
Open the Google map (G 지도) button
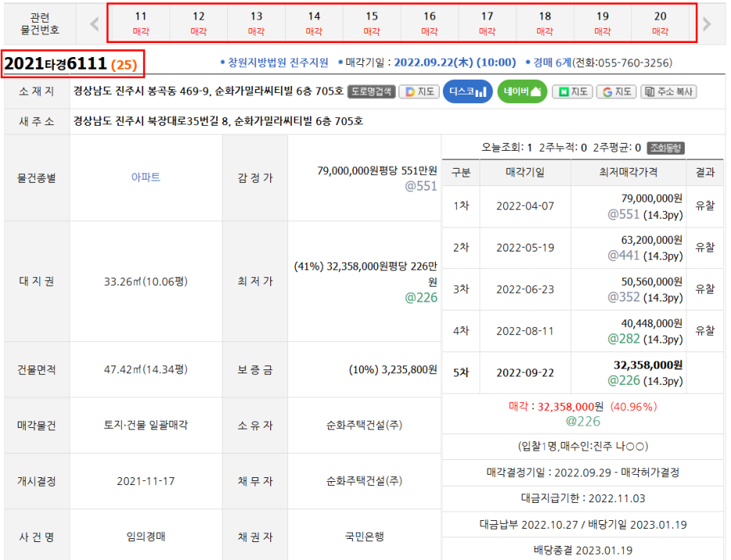click(x=616, y=91)
